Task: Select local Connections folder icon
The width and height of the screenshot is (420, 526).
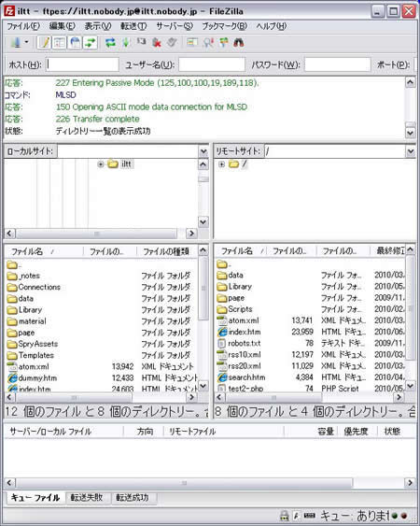Action: (12, 288)
